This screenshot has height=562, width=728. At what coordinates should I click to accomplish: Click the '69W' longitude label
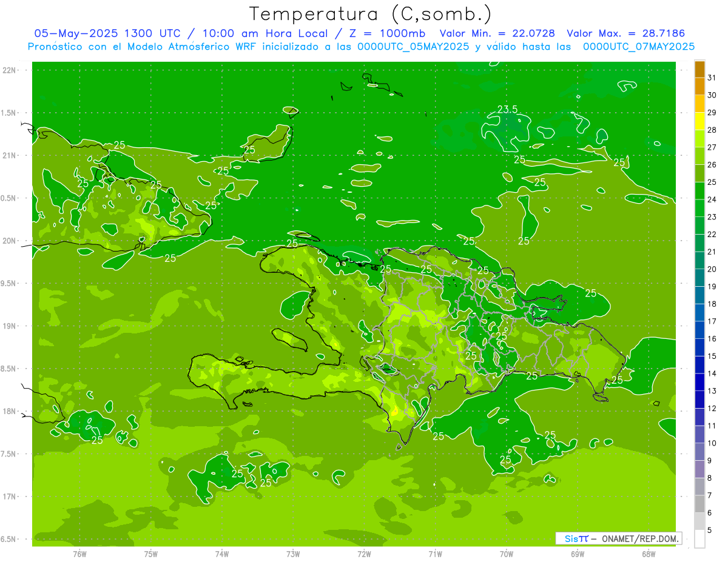click(x=578, y=554)
